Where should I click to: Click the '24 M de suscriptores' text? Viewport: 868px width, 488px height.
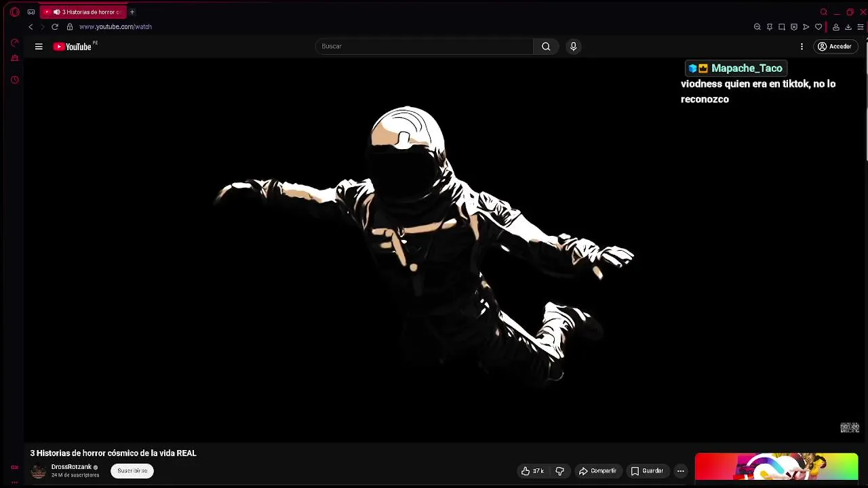[75, 475]
